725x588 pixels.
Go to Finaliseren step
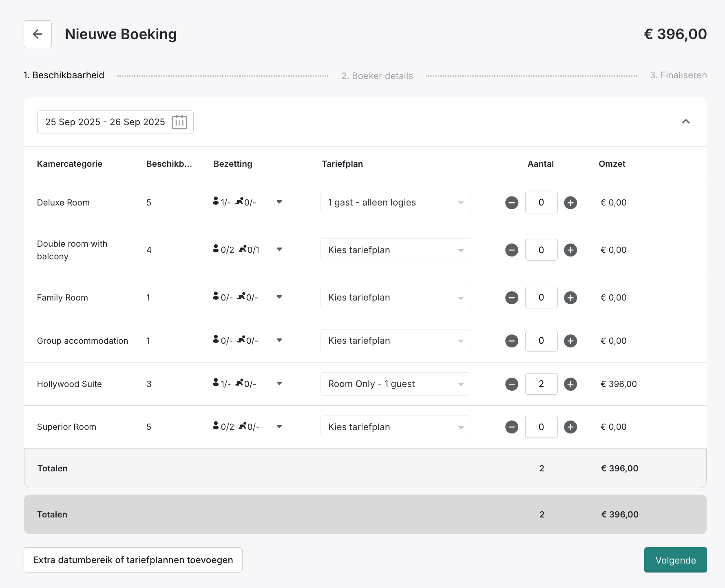679,75
